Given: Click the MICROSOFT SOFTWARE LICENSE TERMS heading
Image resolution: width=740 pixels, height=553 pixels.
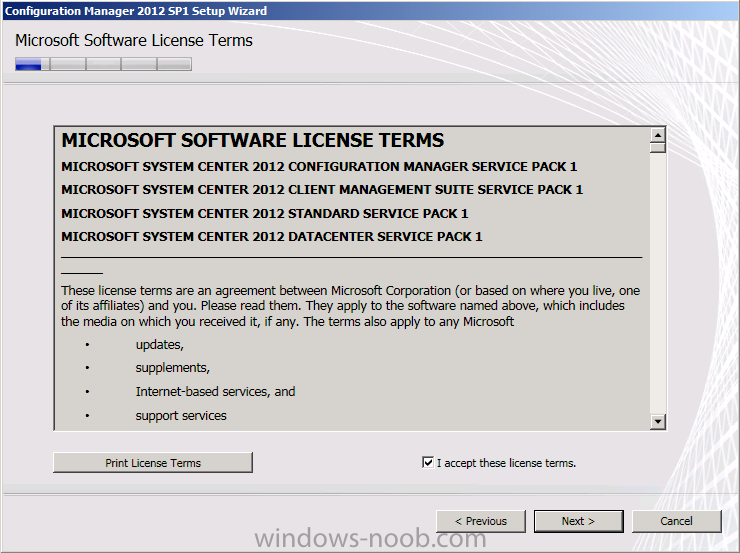Looking at the screenshot, I should point(252,140).
